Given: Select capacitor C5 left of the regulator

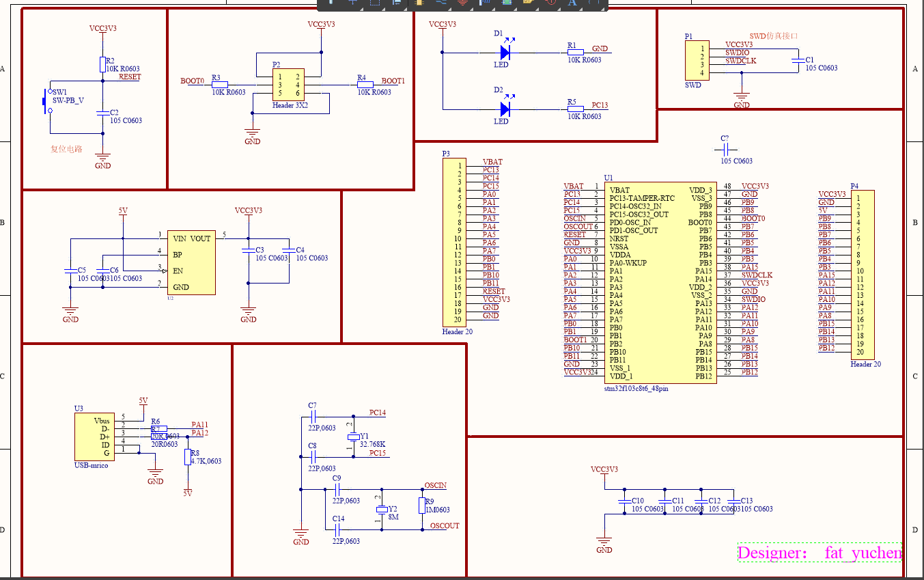Looking at the screenshot, I should (69, 271).
